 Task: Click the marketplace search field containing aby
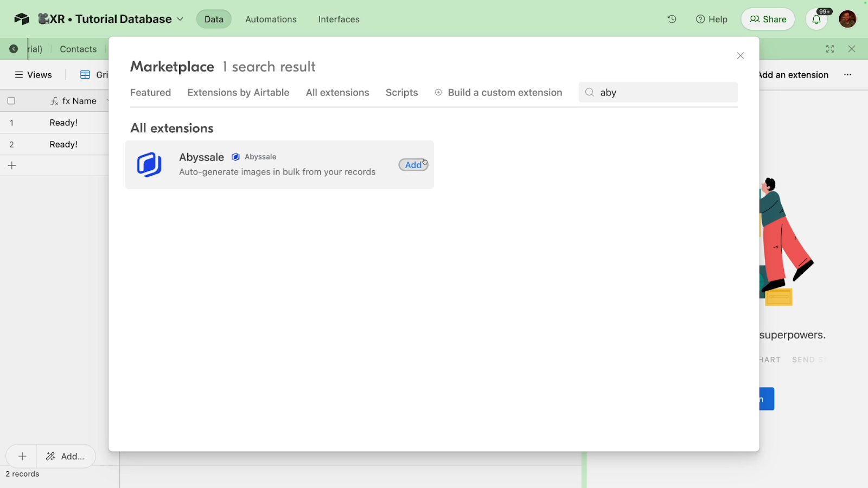point(658,92)
